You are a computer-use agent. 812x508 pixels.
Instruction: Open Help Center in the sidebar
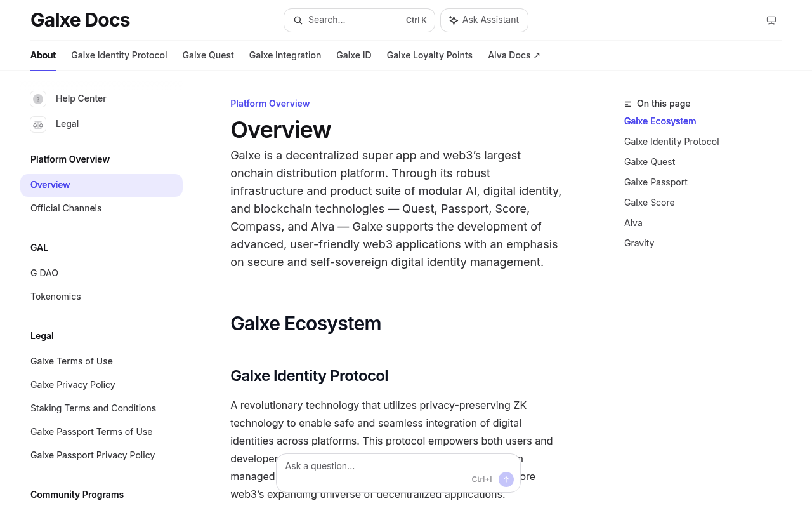pos(81,98)
